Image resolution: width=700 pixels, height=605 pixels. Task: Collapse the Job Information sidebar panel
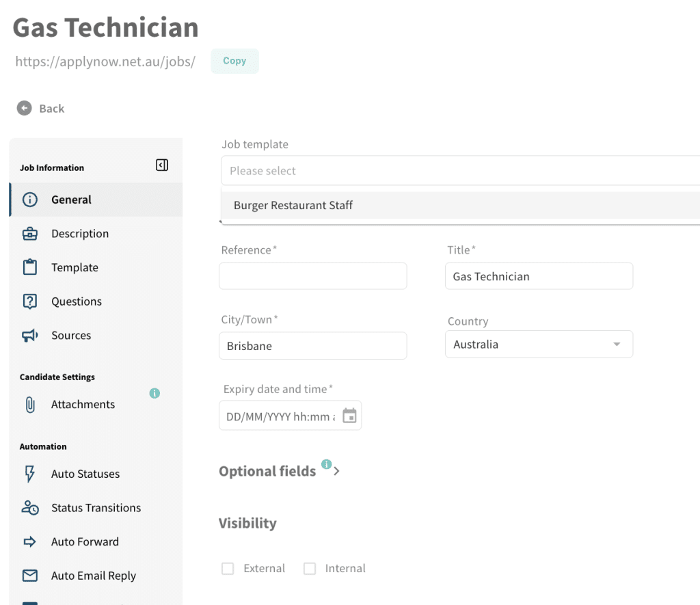point(162,165)
